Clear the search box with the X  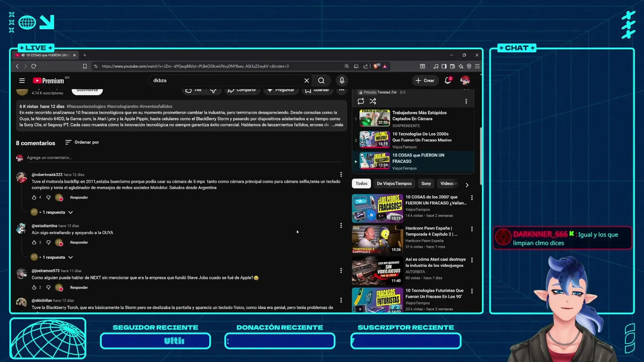click(x=306, y=80)
